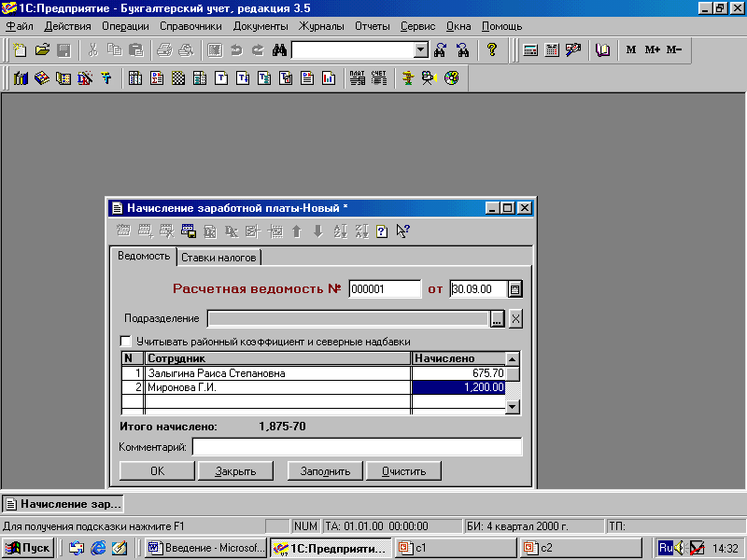Toggle районный коэффициент и северные надбавки checkbox
The height and width of the screenshot is (560, 747).
(x=126, y=341)
